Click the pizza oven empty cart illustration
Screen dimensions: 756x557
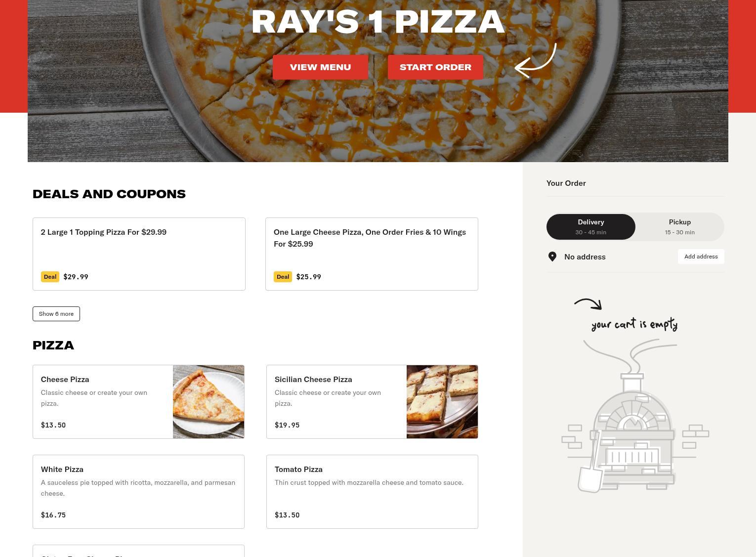coord(635,416)
